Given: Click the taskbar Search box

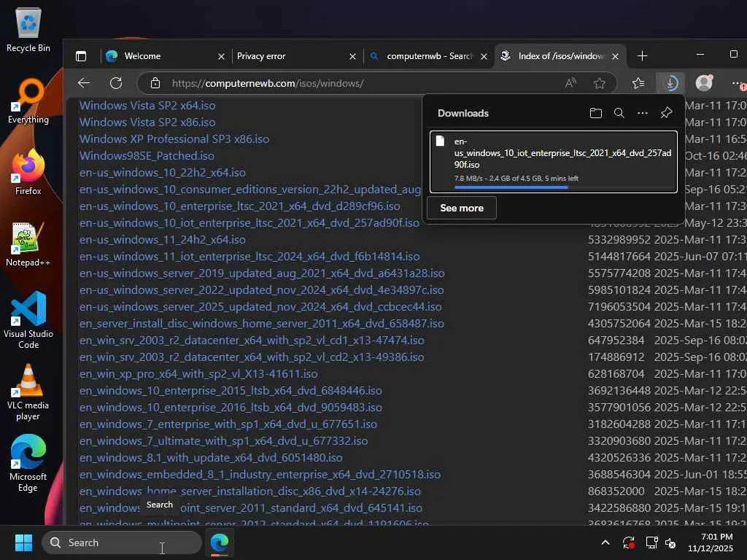Looking at the screenshot, I should [x=122, y=542].
